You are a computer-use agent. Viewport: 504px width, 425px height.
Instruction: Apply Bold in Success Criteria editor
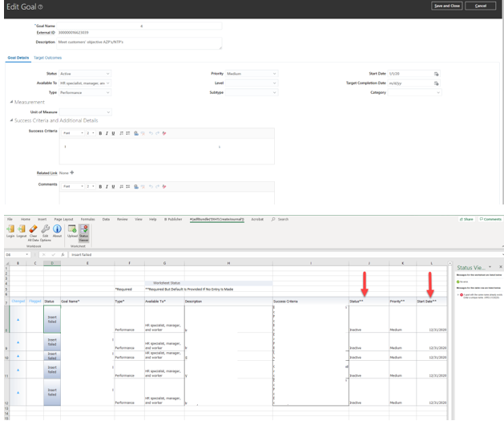coord(100,133)
